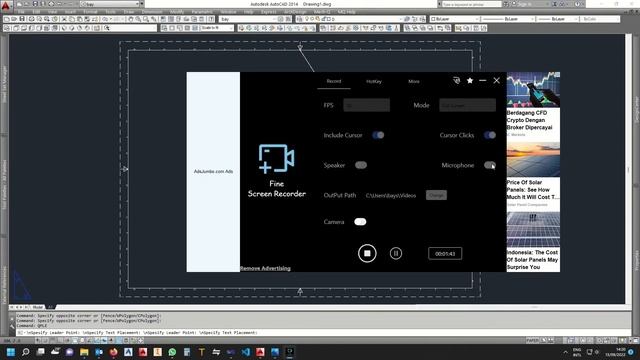Toggle the Include Cursor switch
Screen dimensions: 640x360
pos(378,135)
